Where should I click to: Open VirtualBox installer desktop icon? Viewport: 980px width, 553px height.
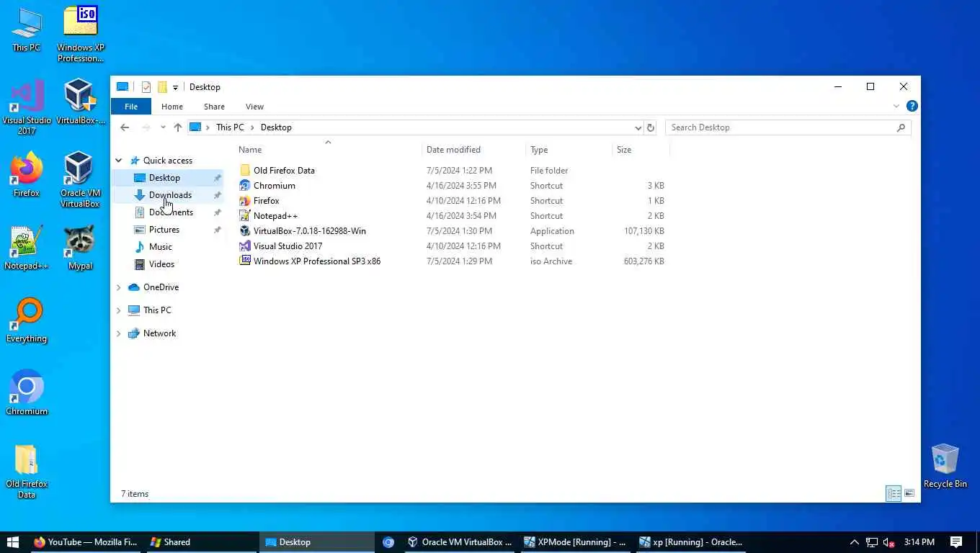point(80,102)
